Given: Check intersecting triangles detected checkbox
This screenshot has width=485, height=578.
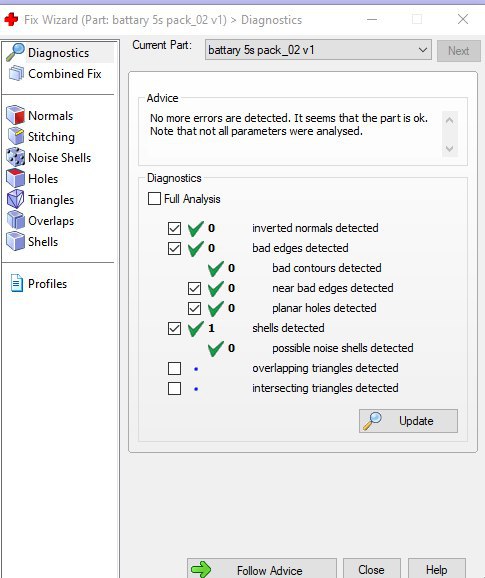Looking at the screenshot, I should [174, 388].
